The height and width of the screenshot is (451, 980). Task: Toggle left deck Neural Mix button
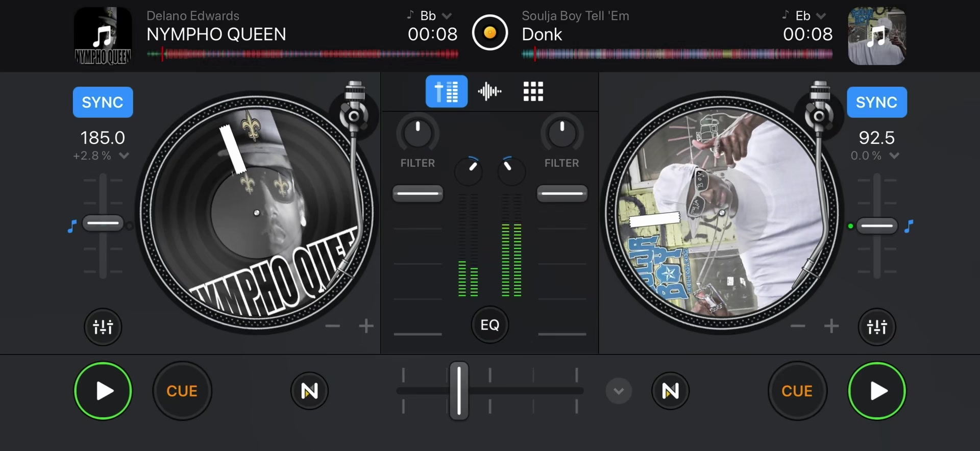(x=309, y=391)
